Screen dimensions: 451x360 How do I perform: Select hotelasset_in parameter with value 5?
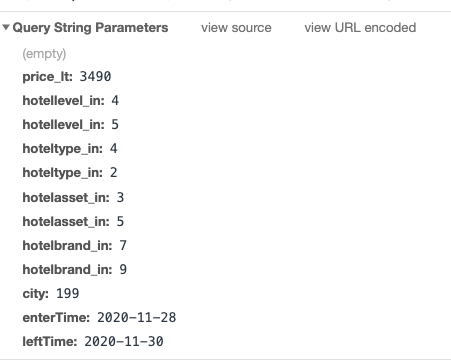coord(73,222)
